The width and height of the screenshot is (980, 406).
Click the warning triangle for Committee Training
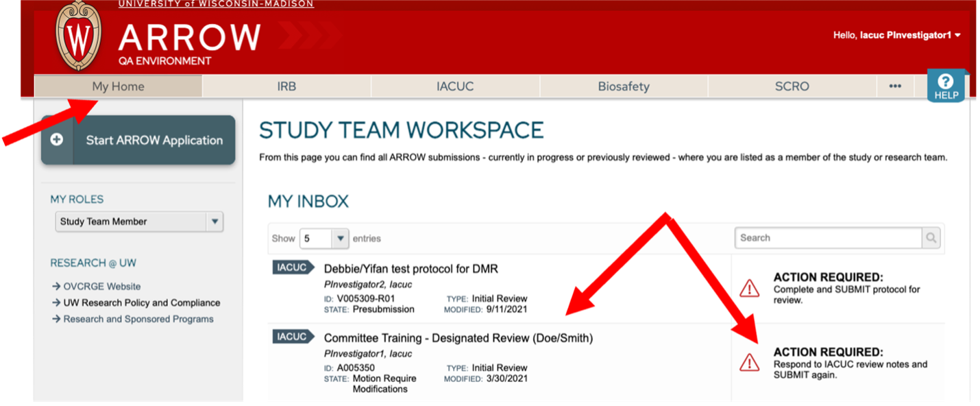pyautogui.click(x=750, y=361)
